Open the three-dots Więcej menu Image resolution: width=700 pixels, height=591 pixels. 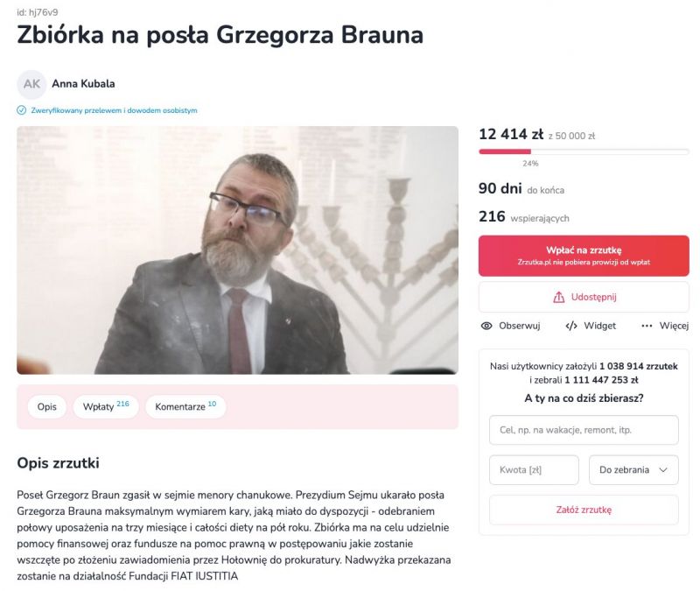665,326
